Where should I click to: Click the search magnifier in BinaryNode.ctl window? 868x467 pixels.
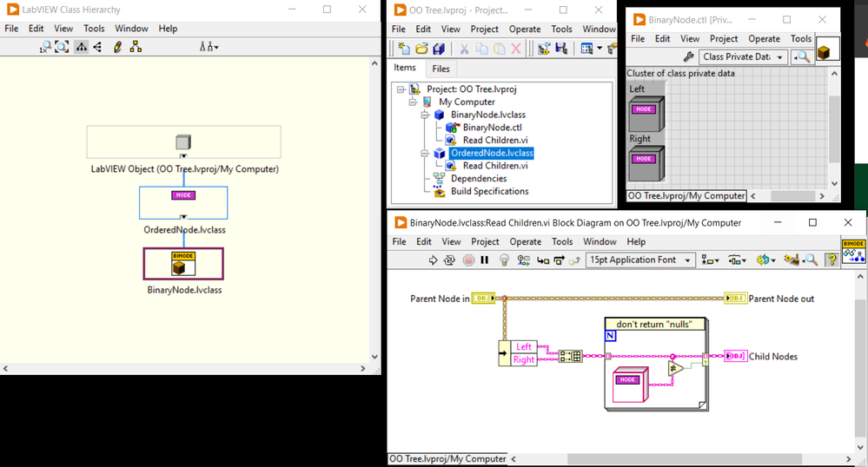coord(802,56)
